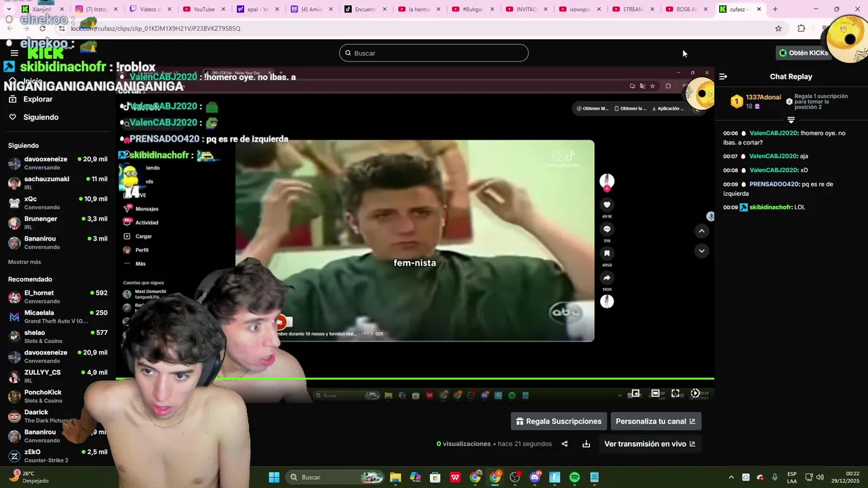Launch Spotify from the taskbar
The width and height of the screenshot is (868, 488).
tap(574, 477)
